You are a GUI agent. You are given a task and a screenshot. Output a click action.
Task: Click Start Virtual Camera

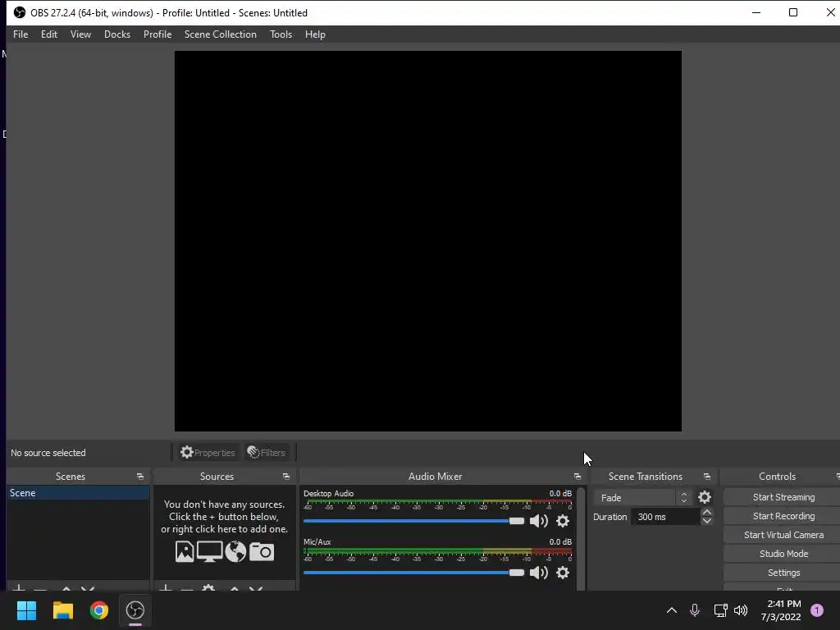[x=783, y=535]
